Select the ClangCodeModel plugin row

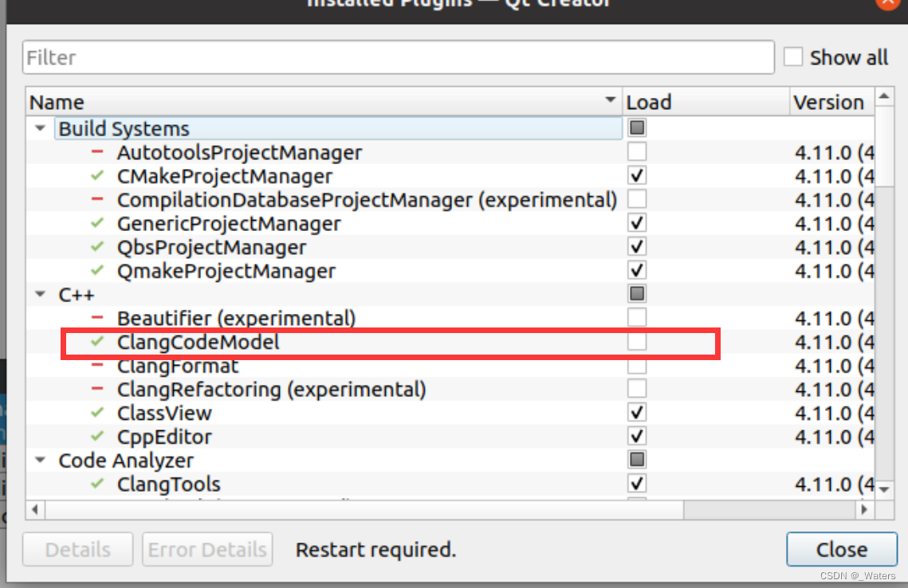click(450, 342)
